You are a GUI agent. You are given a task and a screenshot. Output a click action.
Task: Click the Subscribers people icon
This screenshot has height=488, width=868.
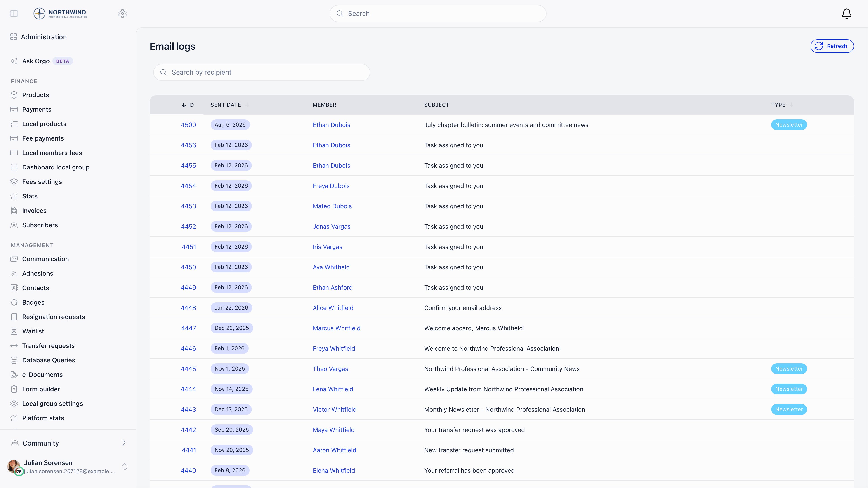[14, 225]
